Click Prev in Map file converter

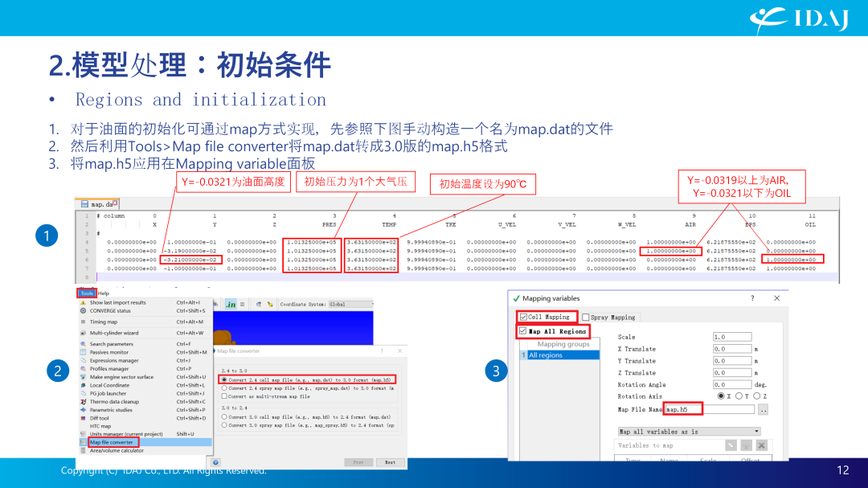358,462
